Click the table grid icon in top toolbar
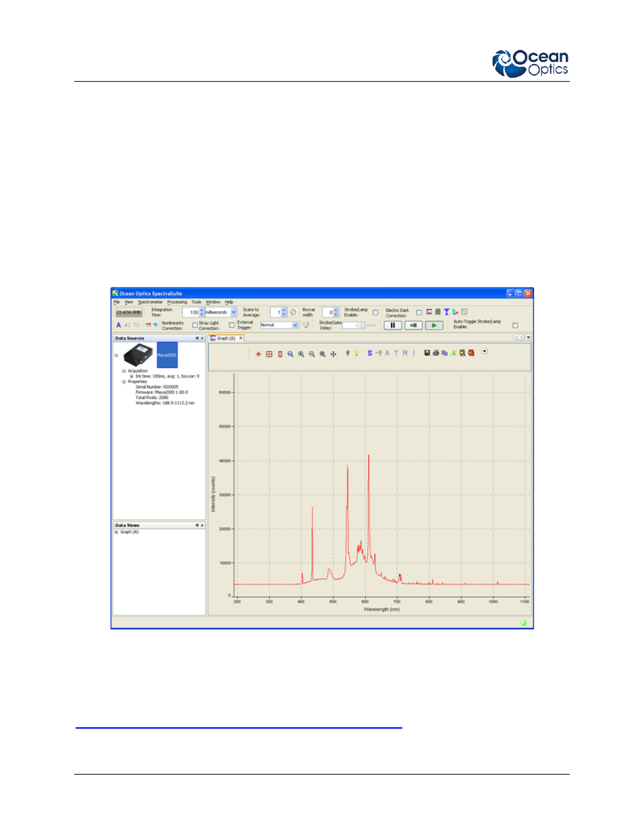 [437, 312]
